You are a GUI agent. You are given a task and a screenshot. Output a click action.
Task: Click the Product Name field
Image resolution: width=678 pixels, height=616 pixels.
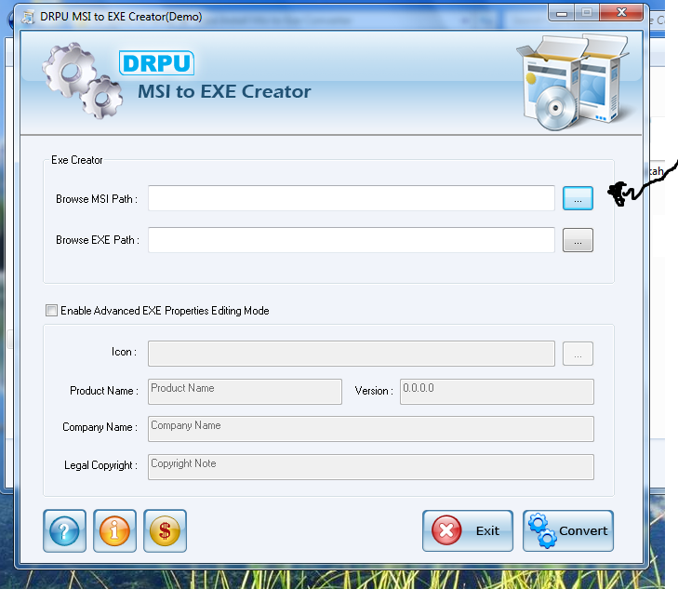[245, 392]
